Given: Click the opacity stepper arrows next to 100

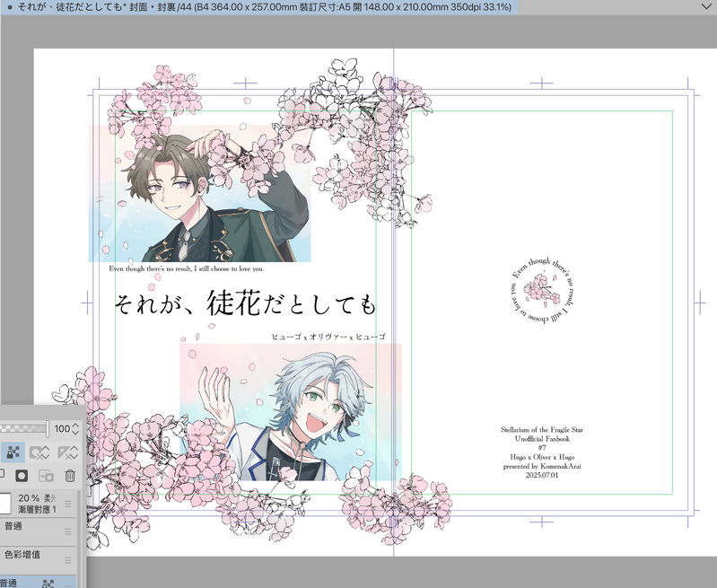Looking at the screenshot, I should tap(75, 429).
